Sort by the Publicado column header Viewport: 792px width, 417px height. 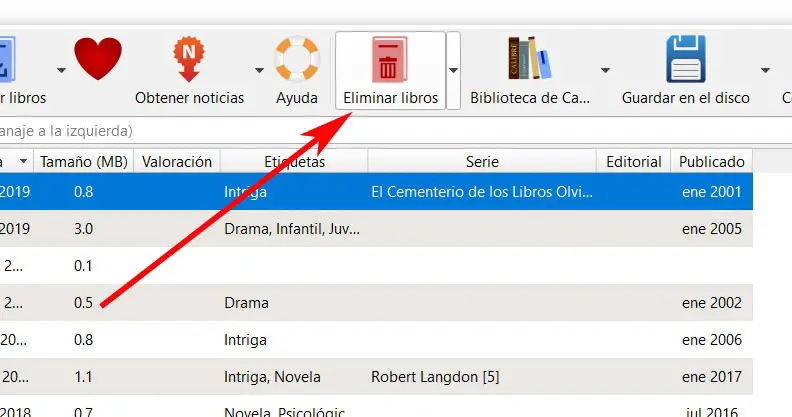(711, 161)
